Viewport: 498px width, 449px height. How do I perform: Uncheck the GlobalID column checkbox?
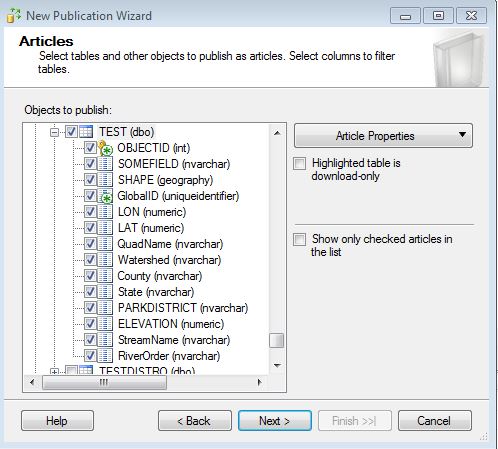(x=90, y=195)
